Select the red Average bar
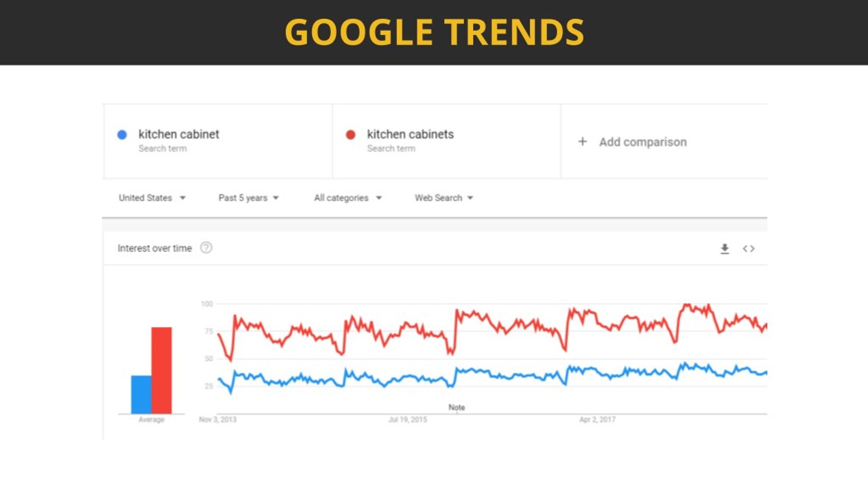This screenshot has height=488, width=868. pyautogui.click(x=162, y=370)
